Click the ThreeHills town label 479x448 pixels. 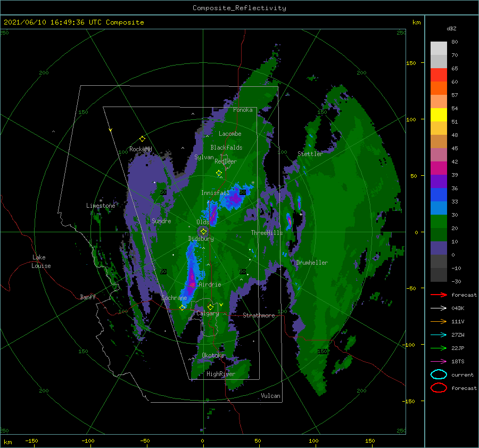pyautogui.click(x=267, y=233)
